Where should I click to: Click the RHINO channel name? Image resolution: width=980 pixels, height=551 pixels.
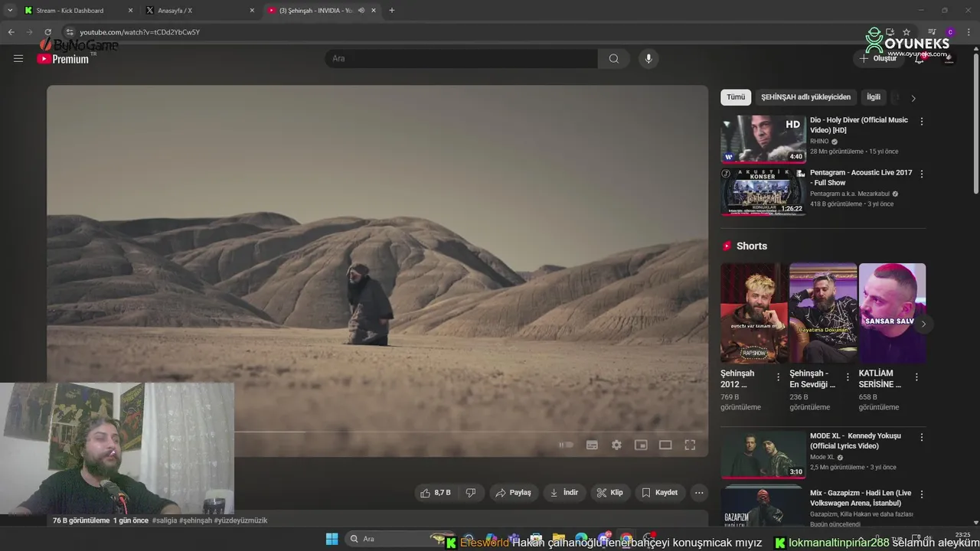[819, 142]
